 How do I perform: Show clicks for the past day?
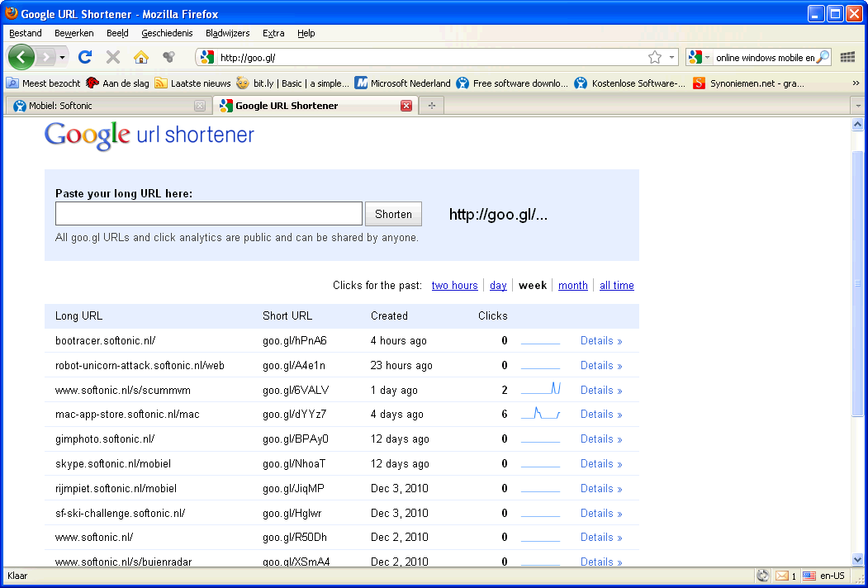coord(498,285)
